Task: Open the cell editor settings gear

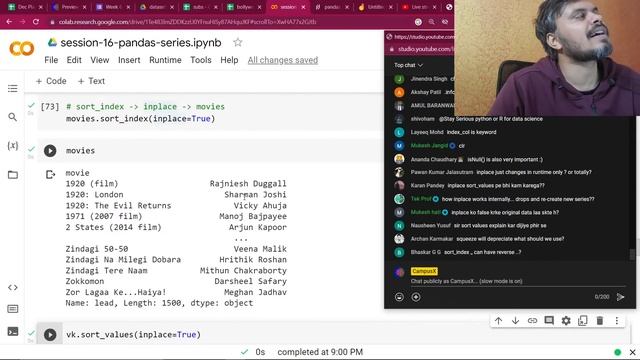Action: click(566, 321)
